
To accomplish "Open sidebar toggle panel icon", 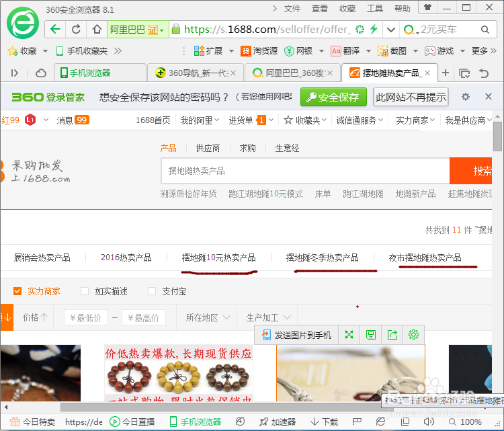I will point(15,73).
